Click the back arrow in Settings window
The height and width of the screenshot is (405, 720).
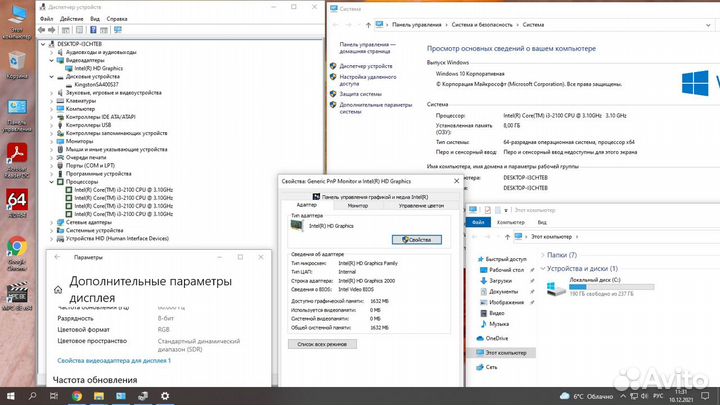click(x=57, y=257)
